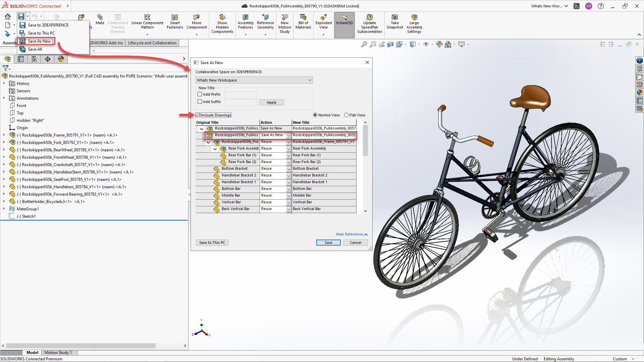
Task: Click the Hide References link
Action: point(351,234)
